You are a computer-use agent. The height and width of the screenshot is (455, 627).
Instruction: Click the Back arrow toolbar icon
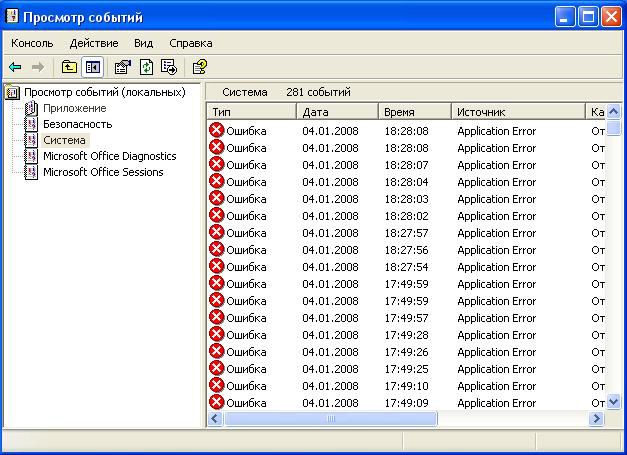pos(15,67)
